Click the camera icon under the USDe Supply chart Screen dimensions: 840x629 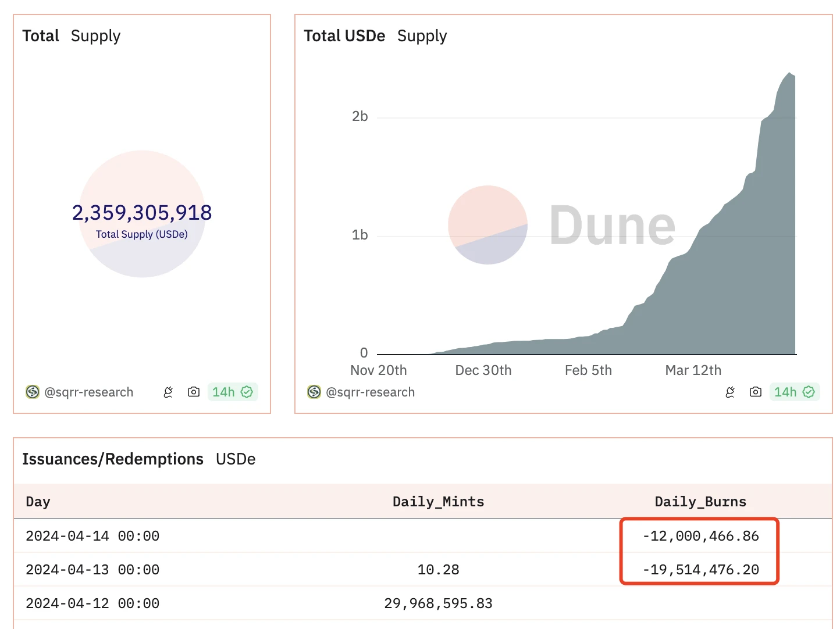(x=756, y=392)
